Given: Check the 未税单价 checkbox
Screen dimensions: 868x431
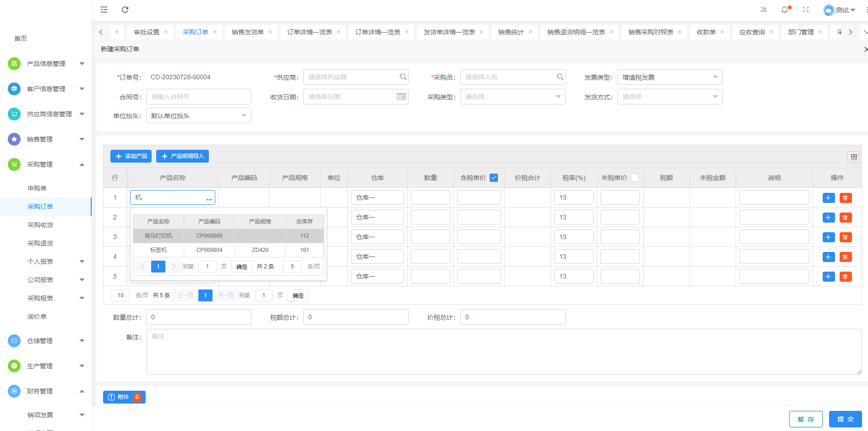Looking at the screenshot, I should click(635, 178).
